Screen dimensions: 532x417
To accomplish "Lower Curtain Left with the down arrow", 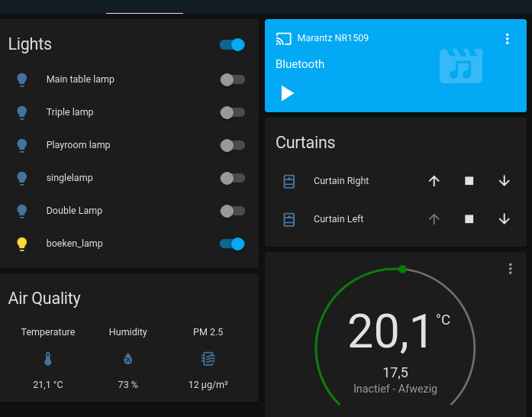I will (x=504, y=219).
